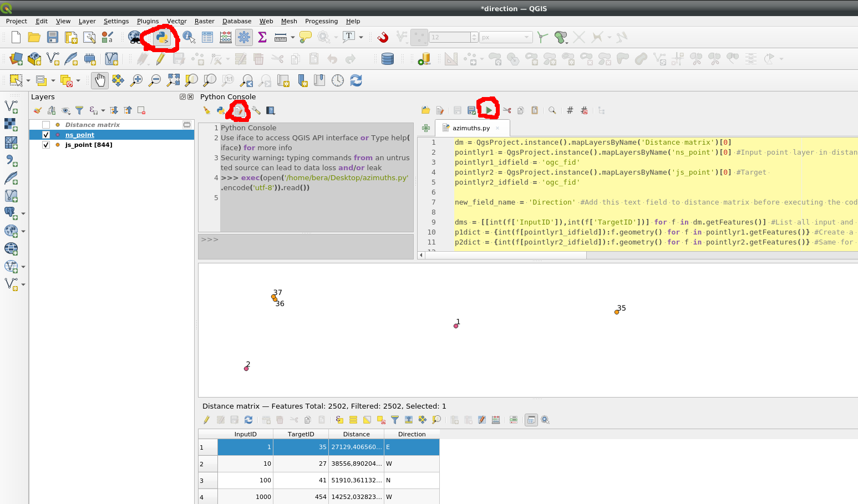Screen dimensions: 858x504
Task: Toggle editing pencil in attribute table toolbar
Action: coord(206,420)
